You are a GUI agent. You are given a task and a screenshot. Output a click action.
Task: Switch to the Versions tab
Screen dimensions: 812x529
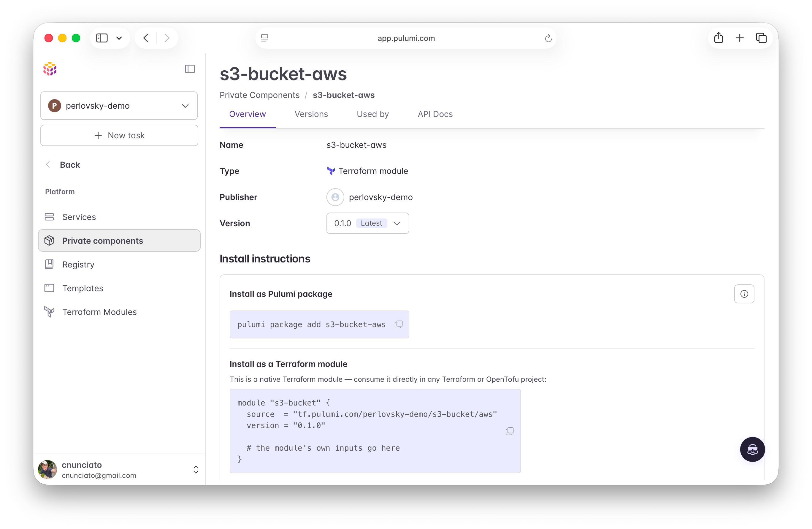click(x=311, y=114)
